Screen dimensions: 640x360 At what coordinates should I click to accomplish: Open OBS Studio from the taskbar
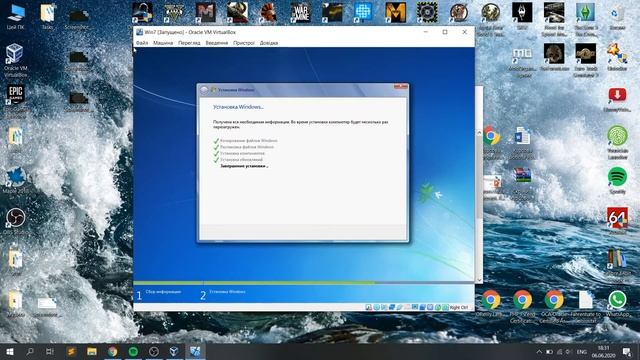coord(153,351)
